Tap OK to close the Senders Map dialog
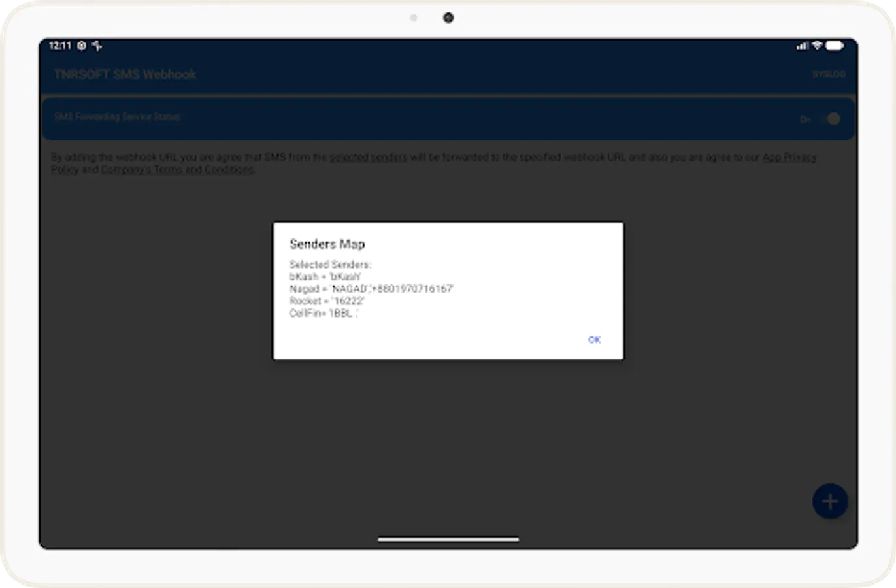Screen dimensions: 896x588 pos(593,339)
